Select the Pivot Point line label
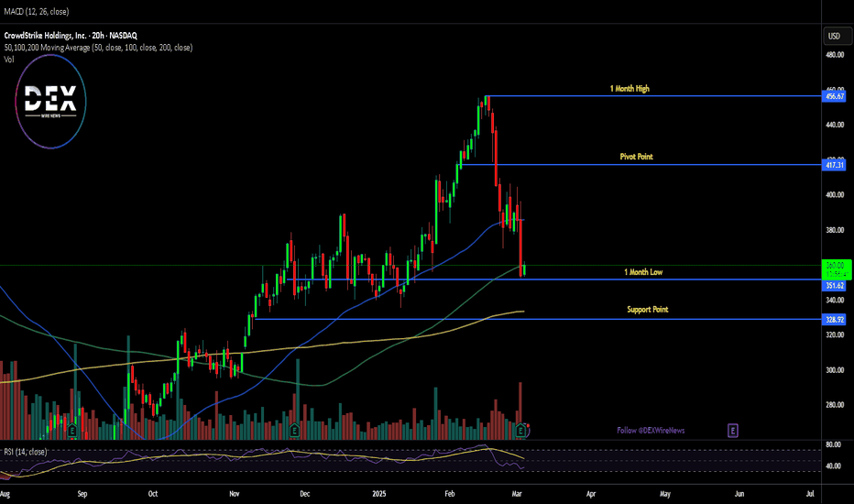This screenshot has width=854, height=504. (x=636, y=157)
